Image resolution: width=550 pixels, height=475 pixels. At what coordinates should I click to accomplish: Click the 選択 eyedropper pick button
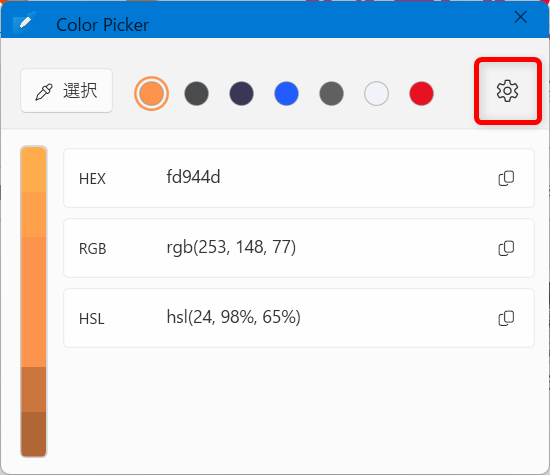(x=67, y=91)
